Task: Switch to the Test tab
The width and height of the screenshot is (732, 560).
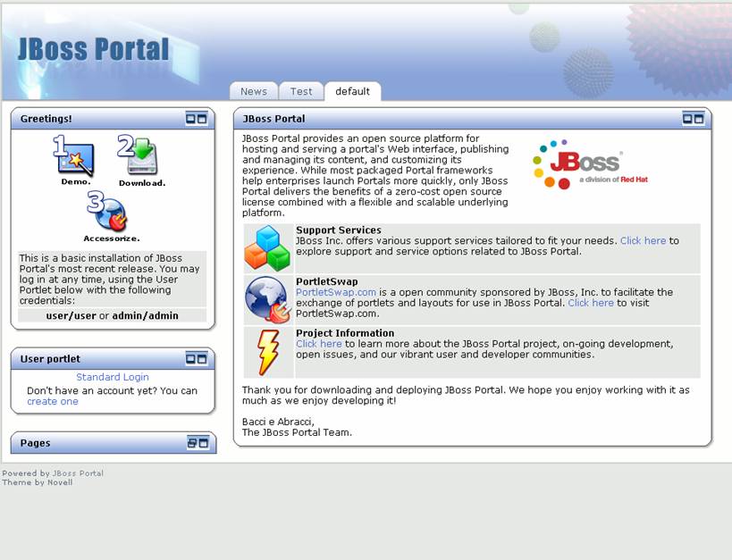Action: coord(301,91)
